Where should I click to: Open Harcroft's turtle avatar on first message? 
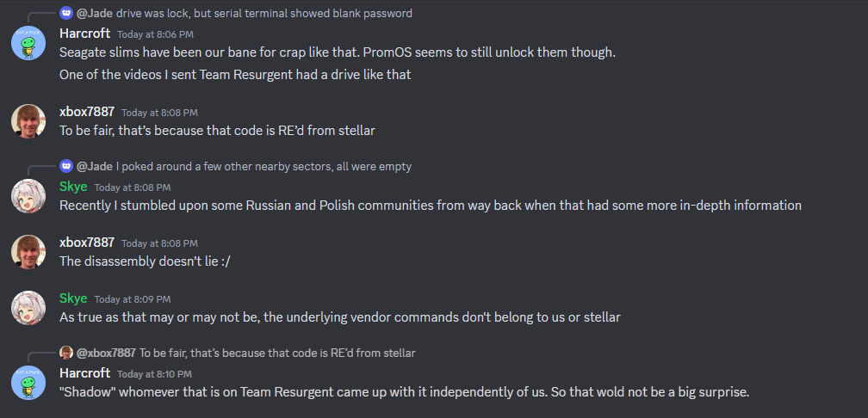click(x=28, y=43)
